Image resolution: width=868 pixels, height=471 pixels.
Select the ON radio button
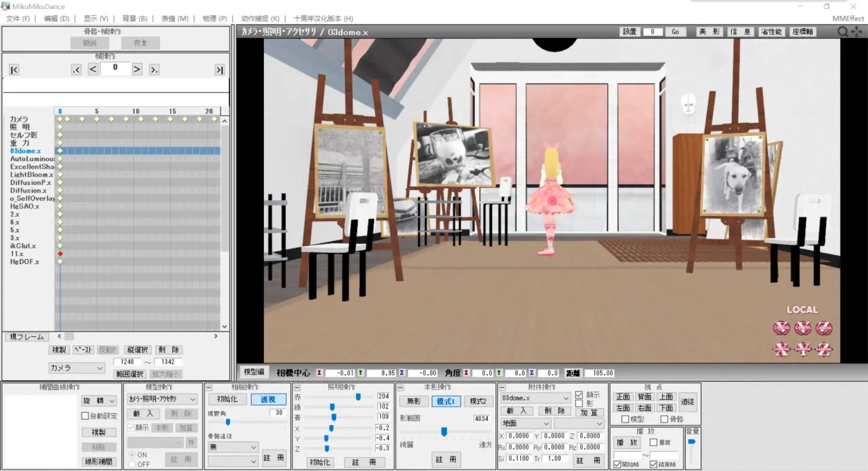click(x=131, y=455)
